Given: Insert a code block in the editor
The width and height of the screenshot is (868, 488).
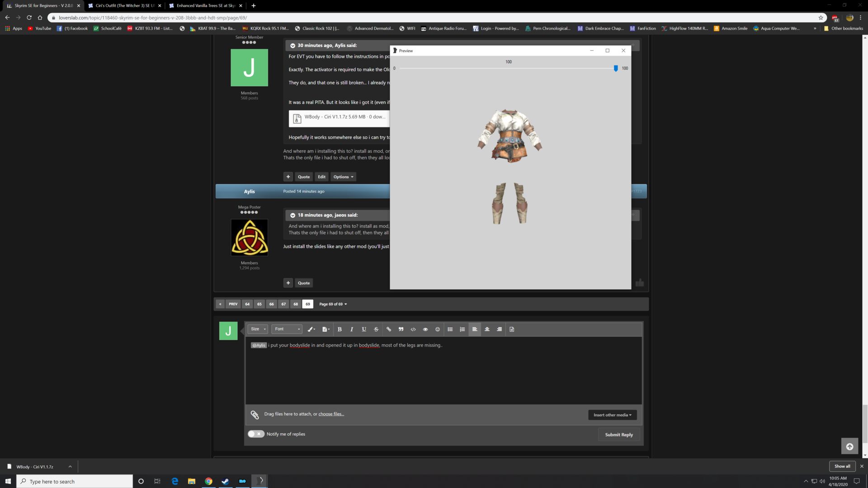Looking at the screenshot, I should click(413, 329).
